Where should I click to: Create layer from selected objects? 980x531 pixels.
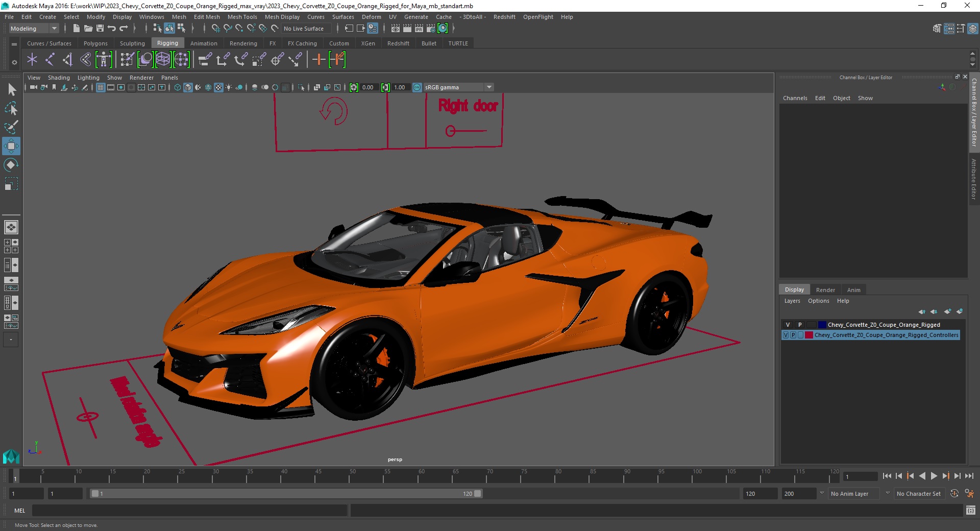point(960,311)
